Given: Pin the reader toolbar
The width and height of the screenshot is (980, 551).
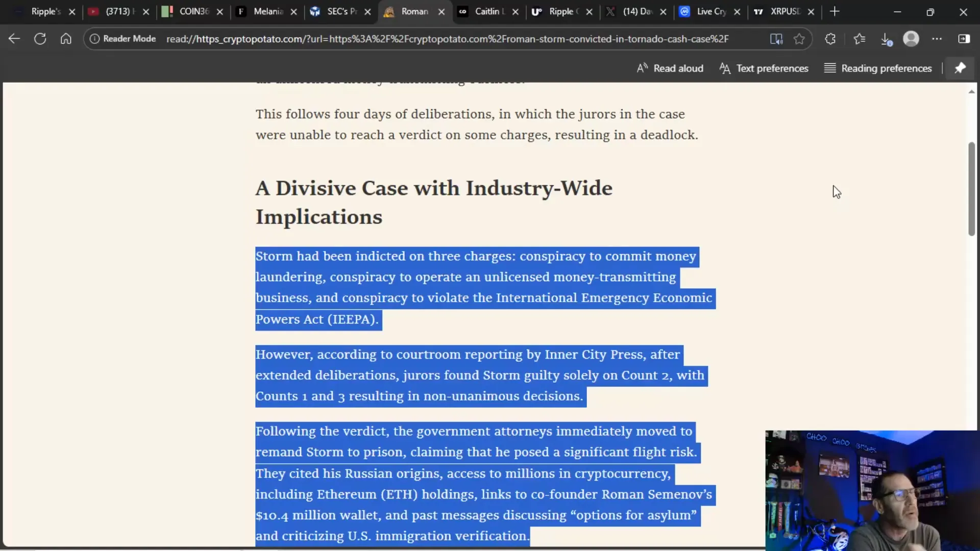Looking at the screenshot, I should [960, 68].
